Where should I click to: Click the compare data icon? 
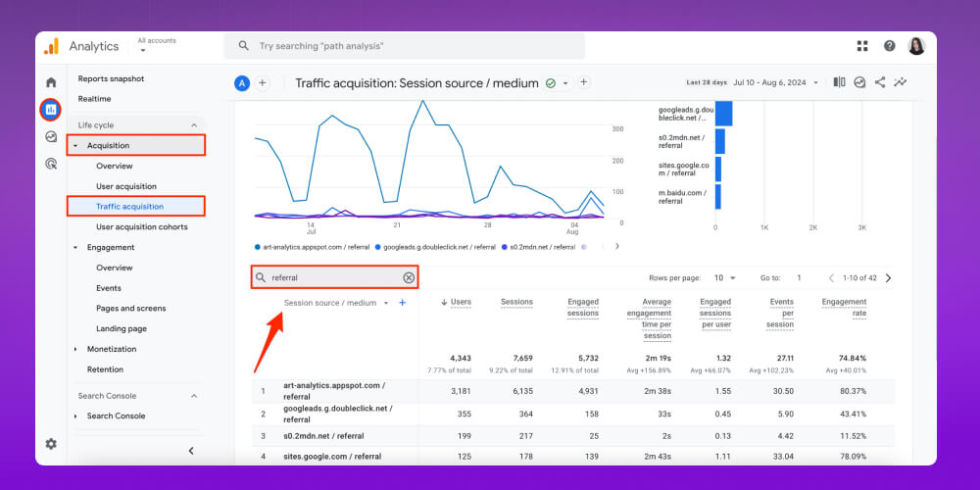pos(840,82)
